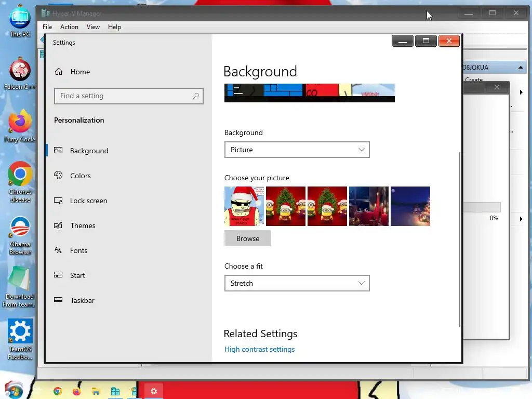532x399 pixels.
Task: Open Firefox from the taskbar
Action: [76, 391]
